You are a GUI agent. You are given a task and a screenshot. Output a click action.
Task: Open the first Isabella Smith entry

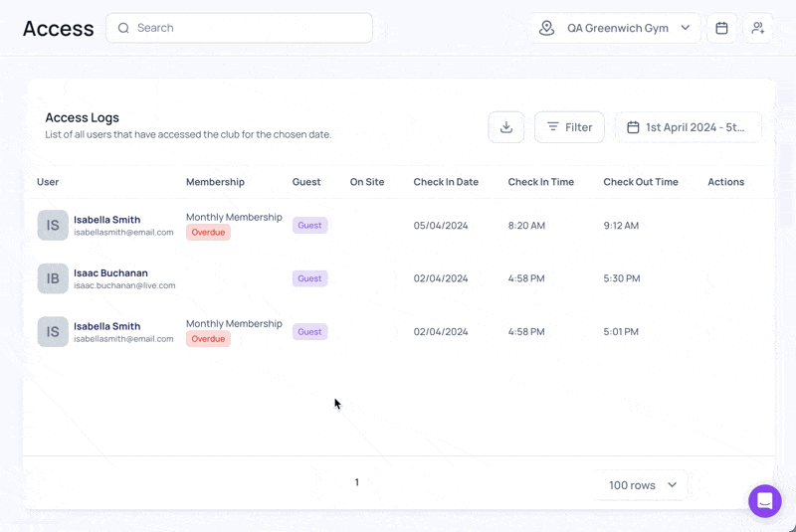click(x=107, y=220)
